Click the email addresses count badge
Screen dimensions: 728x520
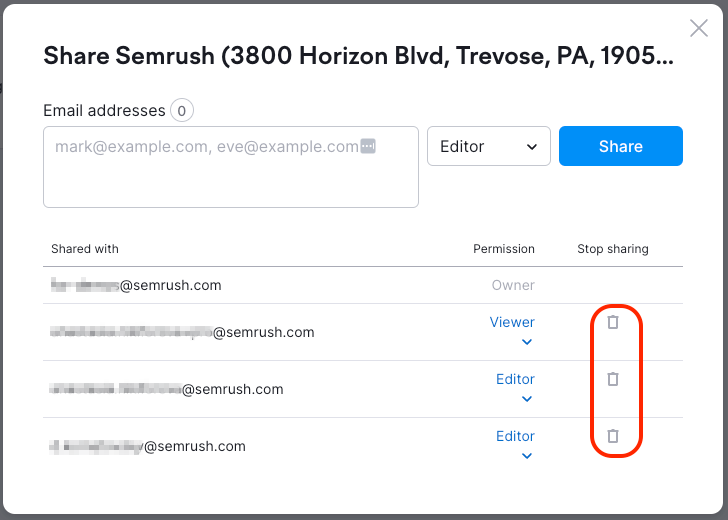(181, 111)
